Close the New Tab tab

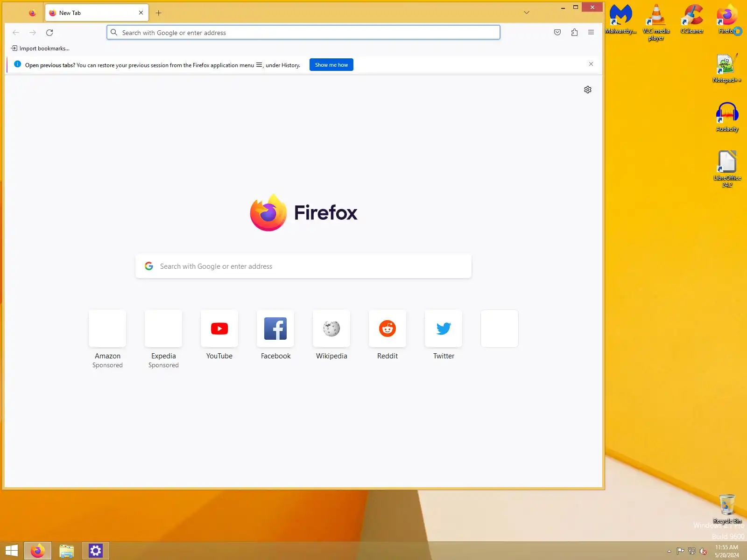(141, 13)
